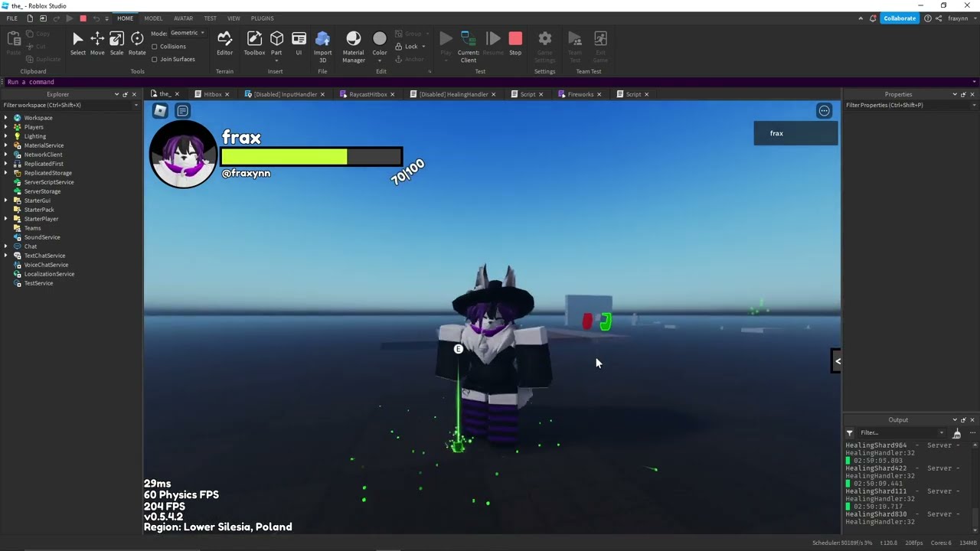Switch to the PLUGINS ribbon tab
The height and width of the screenshot is (551, 980).
click(x=262, y=18)
